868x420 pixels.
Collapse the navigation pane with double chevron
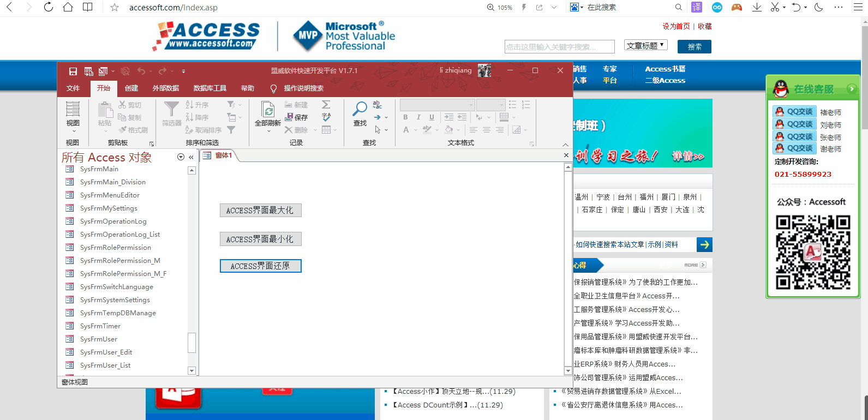[x=191, y=157]
